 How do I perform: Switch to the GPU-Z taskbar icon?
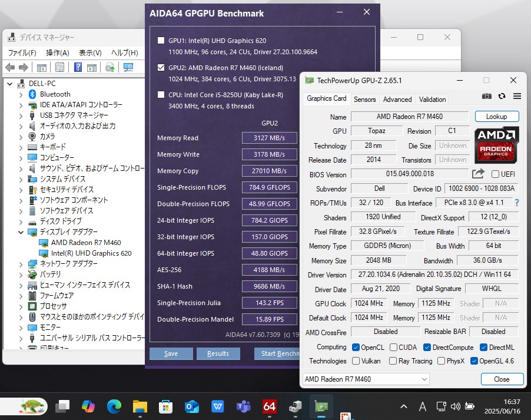coord(321,406)
